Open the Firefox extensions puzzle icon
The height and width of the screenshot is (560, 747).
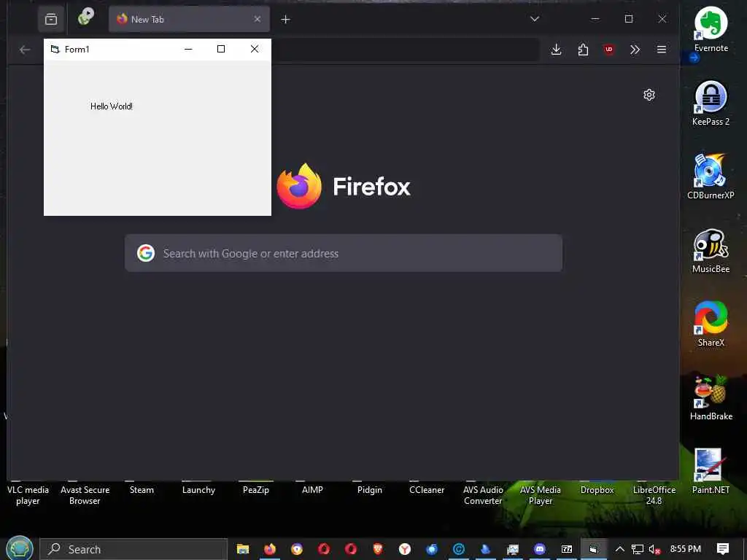pyautogui.click(x=583, y=50)
